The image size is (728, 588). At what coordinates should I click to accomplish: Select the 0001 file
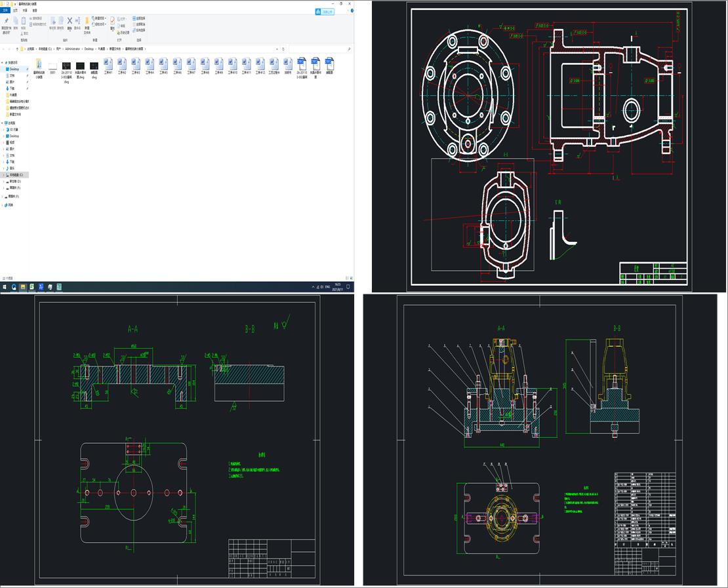coord(52,68)
